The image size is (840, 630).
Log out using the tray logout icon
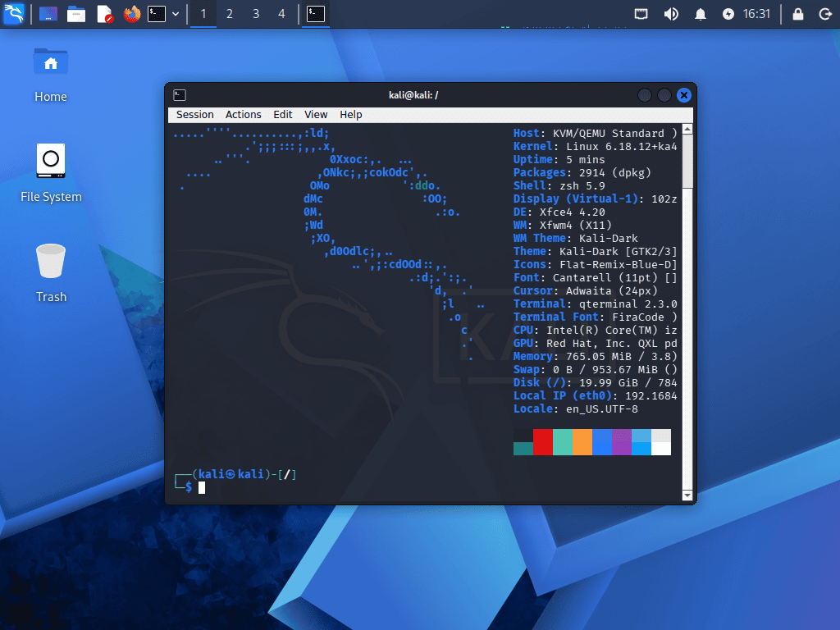click(824, 14)
